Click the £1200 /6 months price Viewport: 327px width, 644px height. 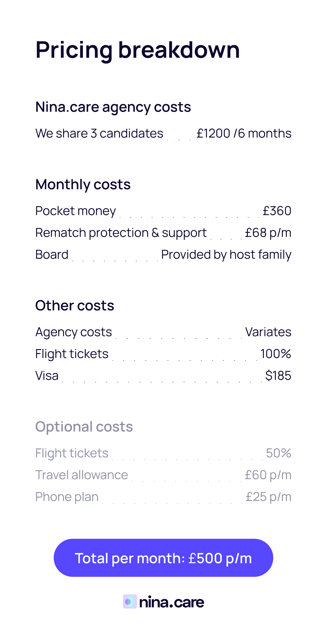244,133
